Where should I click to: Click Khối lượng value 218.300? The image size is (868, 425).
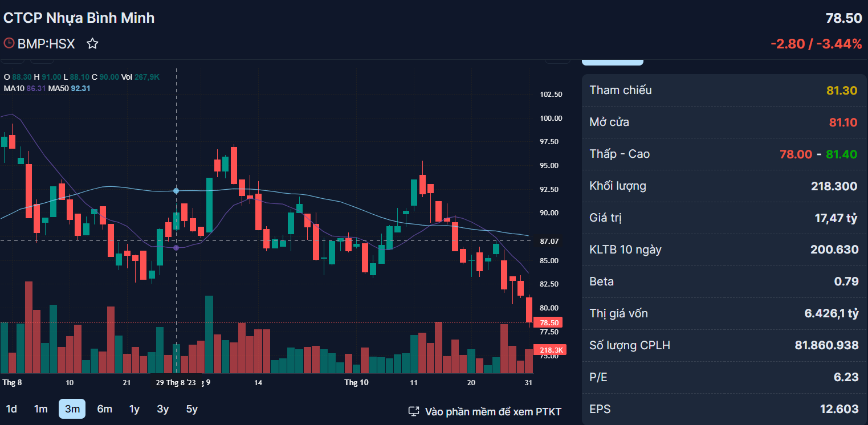834,186
